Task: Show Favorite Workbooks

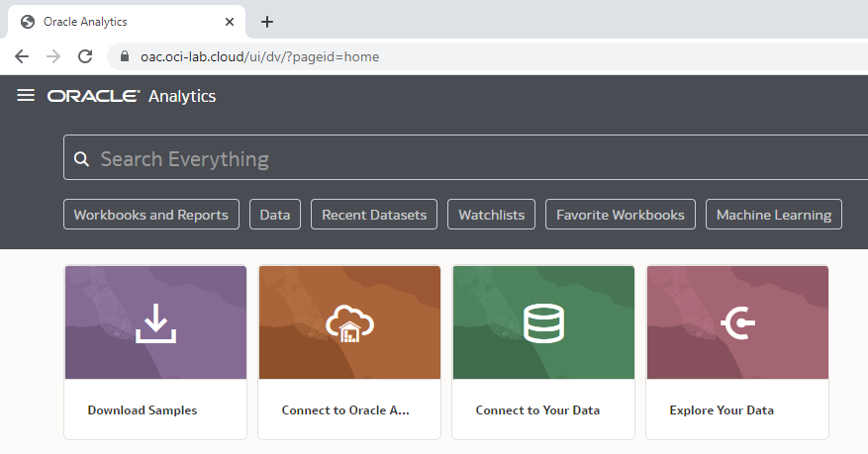Action: point(620,215)
